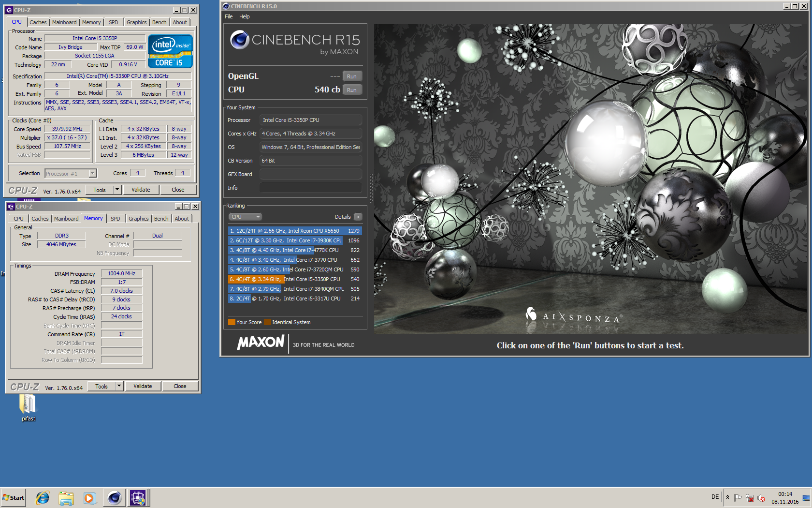Switch to SPD tab in lower CPU-Z window
This screenshot has height=508, width=812.
(116, 219)
